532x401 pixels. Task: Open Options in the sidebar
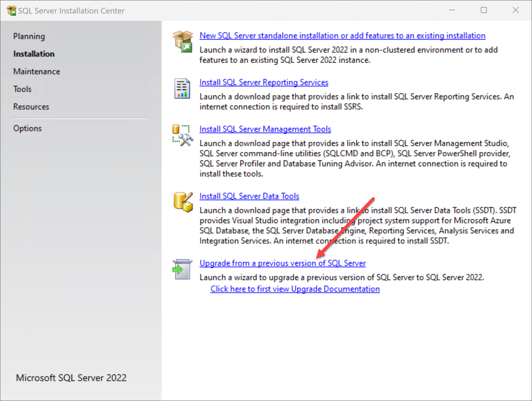27,129
